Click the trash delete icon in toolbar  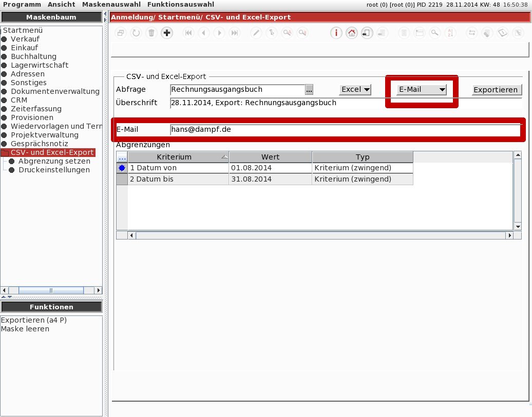point(151,33)
